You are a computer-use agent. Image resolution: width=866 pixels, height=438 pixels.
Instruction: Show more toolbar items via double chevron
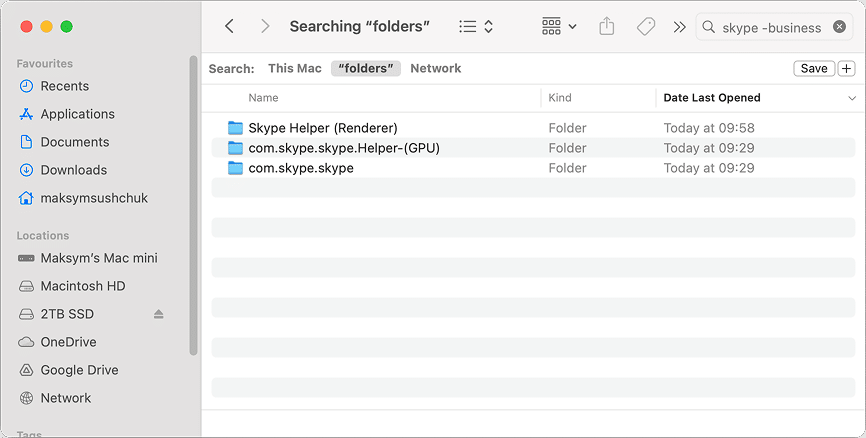tap(679, 27)
